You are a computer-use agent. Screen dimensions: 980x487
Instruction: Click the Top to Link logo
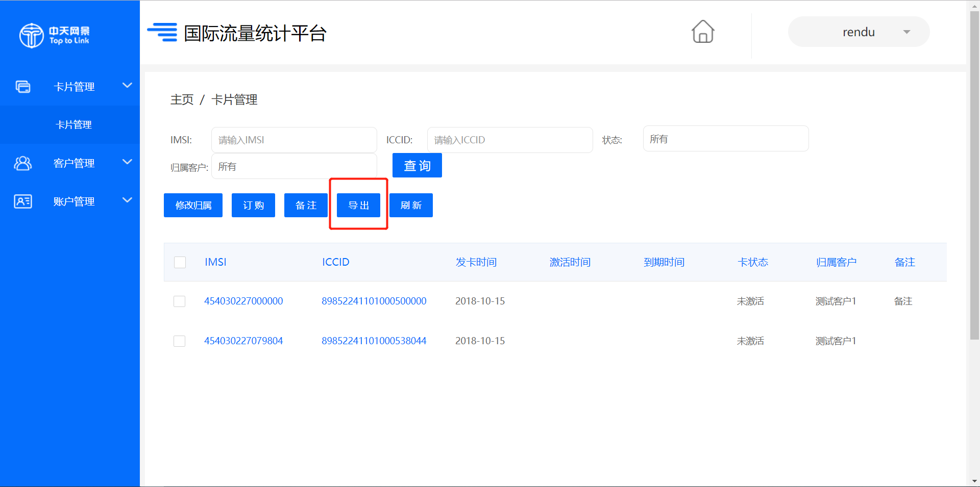pyautogui.click(x=54, y=35)
